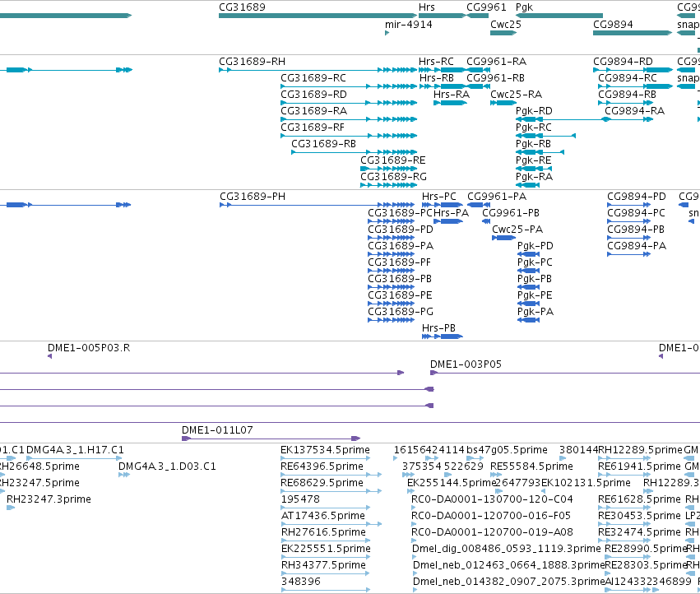Open protein CG9894-PD
This screenshot has height=594, width=700.
(636, 196)
